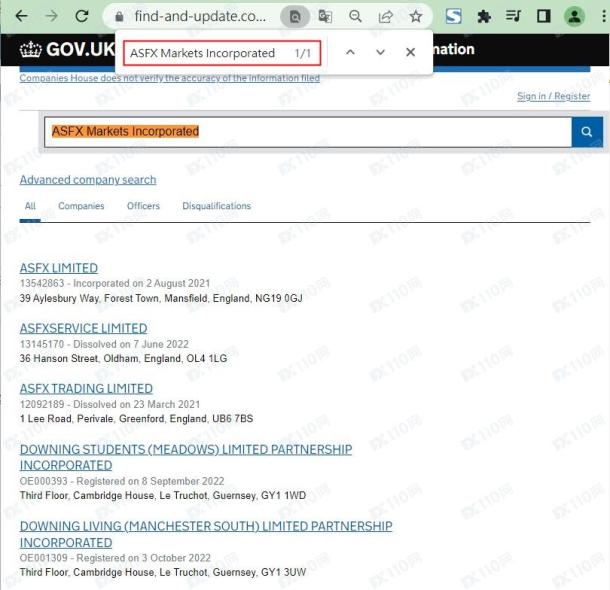Click the zoom magnifier icon in address bar

(355, 16)
